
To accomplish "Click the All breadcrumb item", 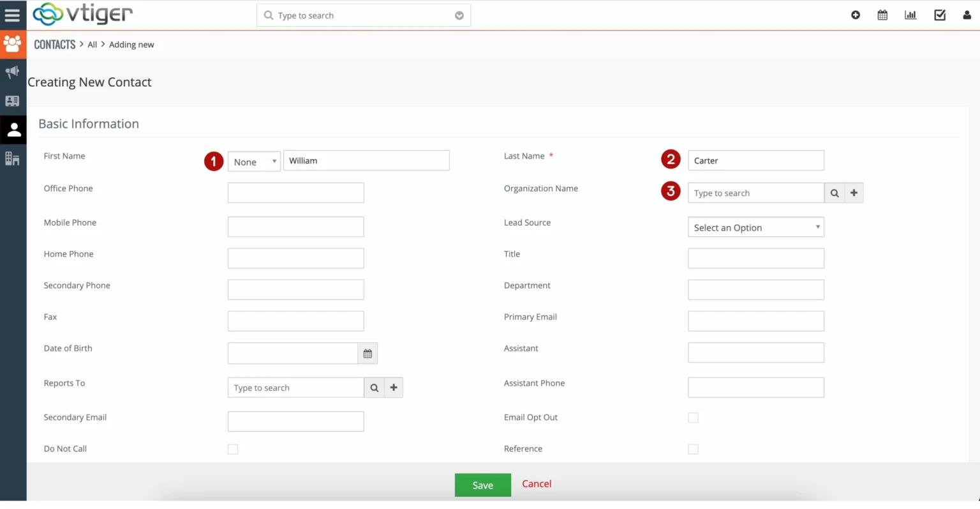I will 92,44.
